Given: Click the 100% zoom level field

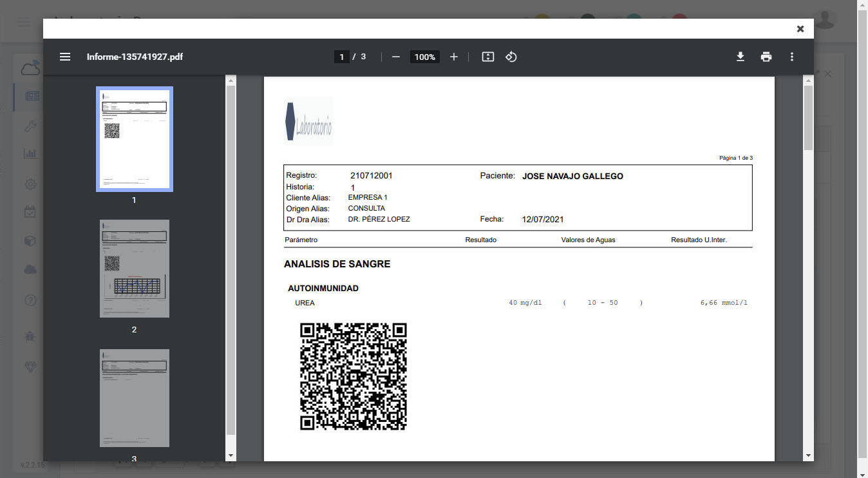Looking at the screenshot, I should [x=425, y=57].
